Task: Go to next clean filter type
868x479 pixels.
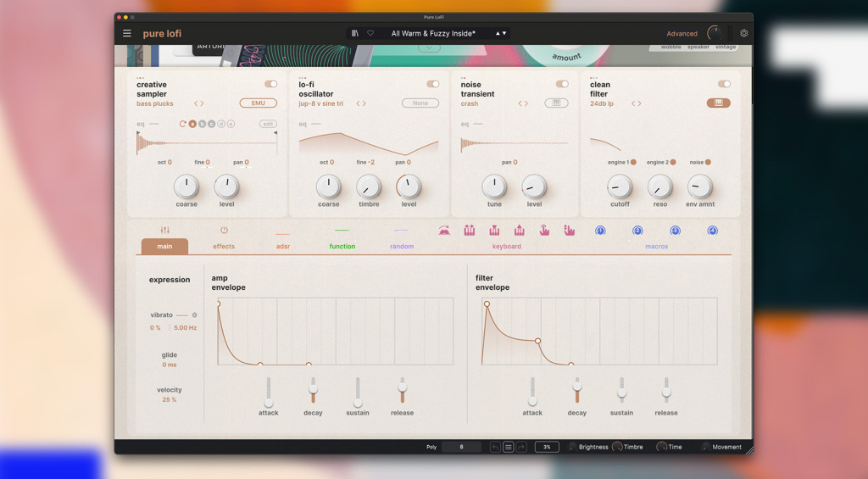Action: [x=639, y=103]
